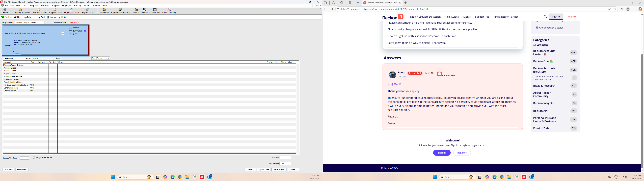
Task: Toggle Amounts include tax checkbox
Action: 34,158
